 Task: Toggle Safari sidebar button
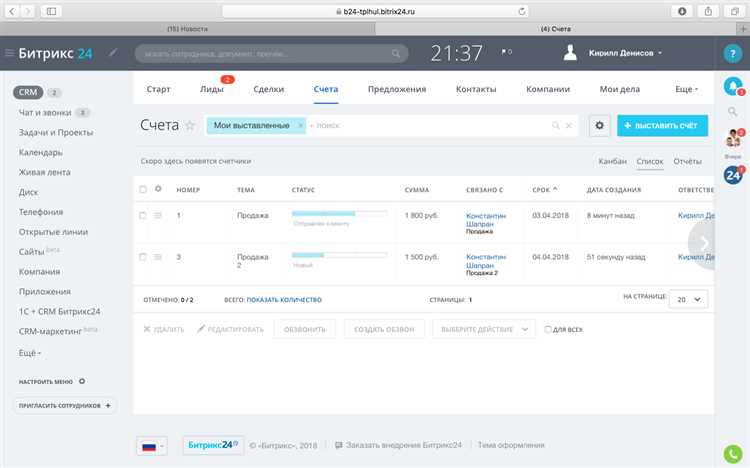coord(51,11)
